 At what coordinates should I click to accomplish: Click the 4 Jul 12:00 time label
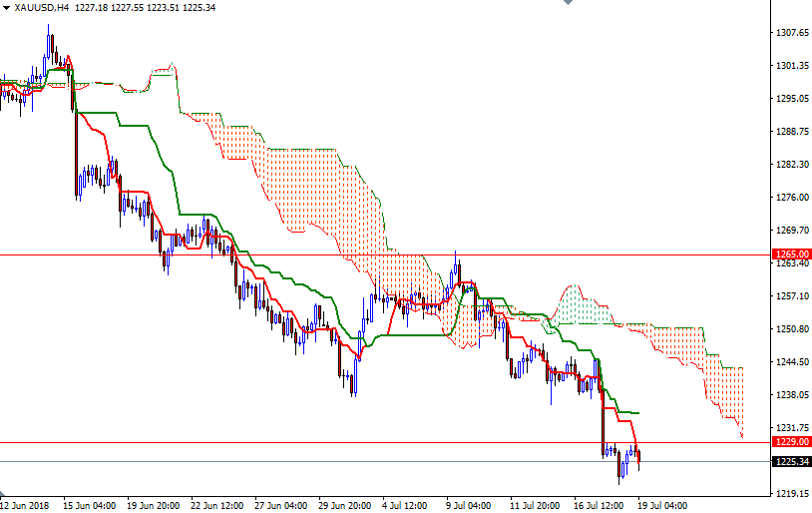coord(403,505)
